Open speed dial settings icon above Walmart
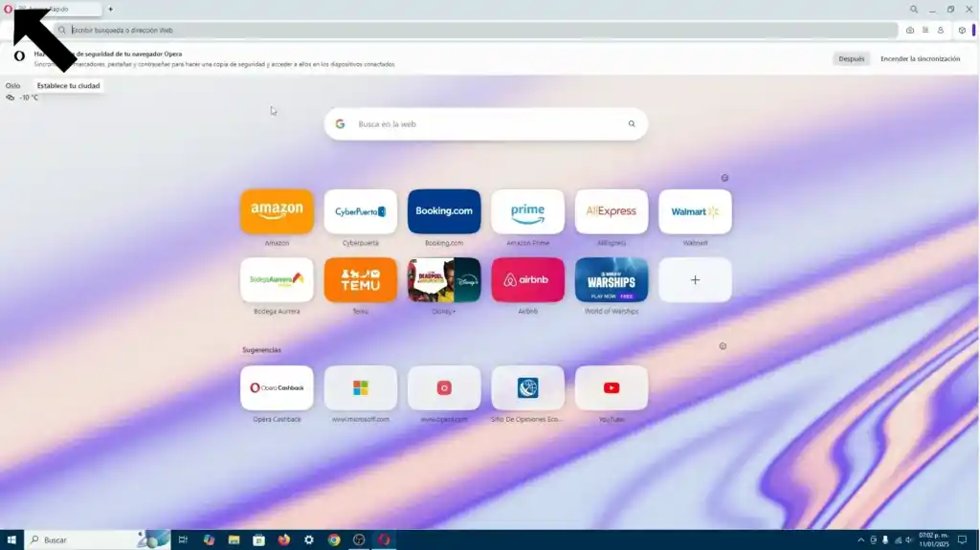The image size is (980, 550). pyautogui.click(x=725, y=178)
